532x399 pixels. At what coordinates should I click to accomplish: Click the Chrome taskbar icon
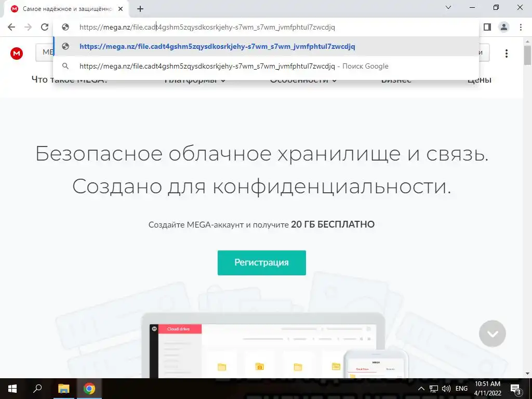(x=89, y=389)
